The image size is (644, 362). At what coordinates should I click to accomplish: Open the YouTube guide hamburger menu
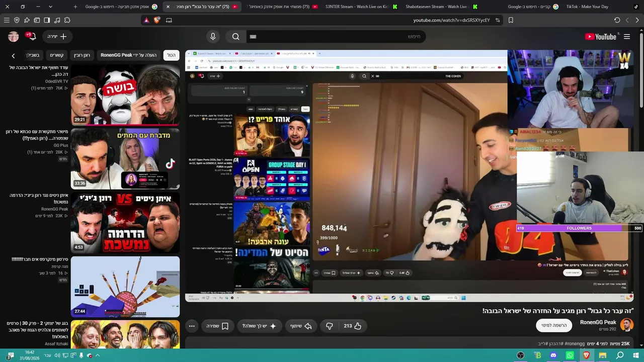point(627,36)
